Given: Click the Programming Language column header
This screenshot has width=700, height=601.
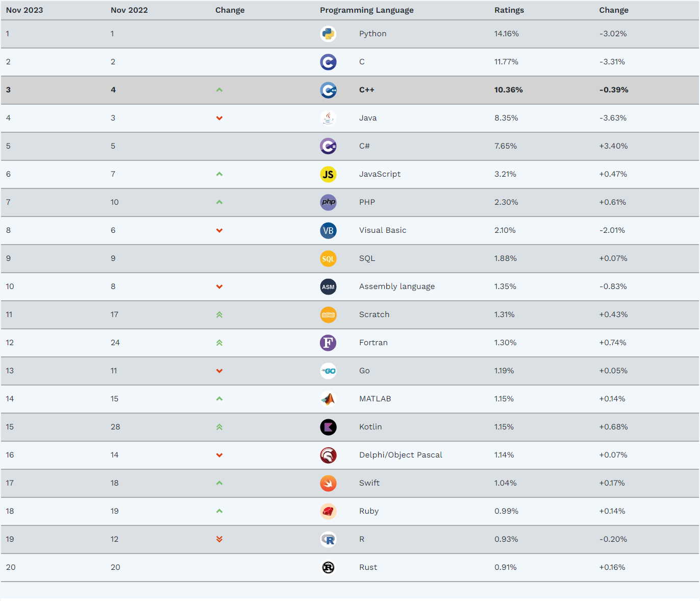Looking at the screenshot, I should tap(367, 10).
